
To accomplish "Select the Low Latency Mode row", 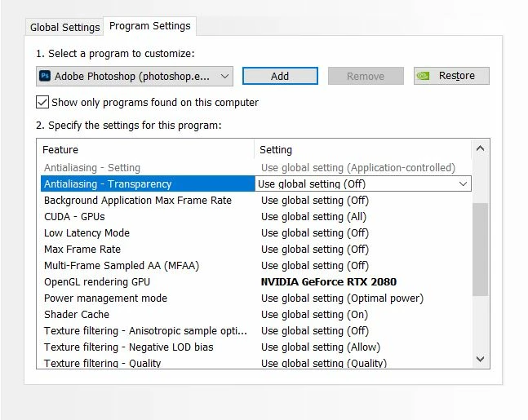I will 256,233.
